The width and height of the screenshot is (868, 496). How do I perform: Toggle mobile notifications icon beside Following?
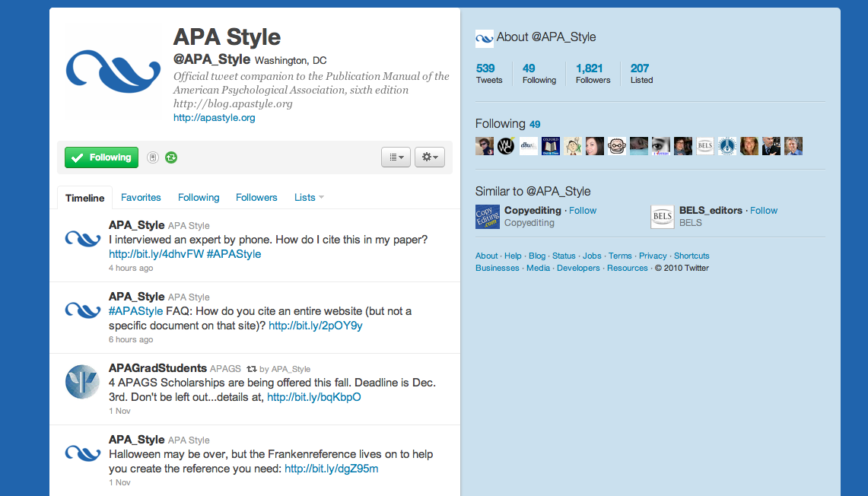coord(153,157)
